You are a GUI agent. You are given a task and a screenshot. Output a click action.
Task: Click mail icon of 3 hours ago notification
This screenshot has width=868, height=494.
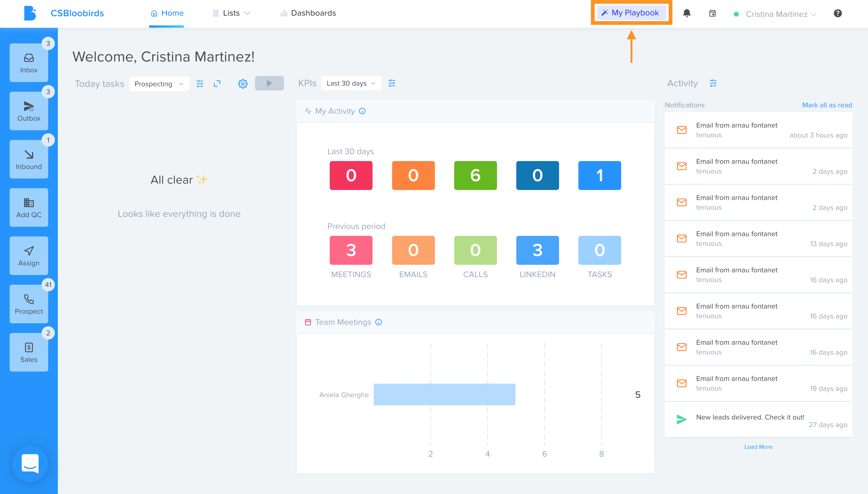[x=681, y=130]
